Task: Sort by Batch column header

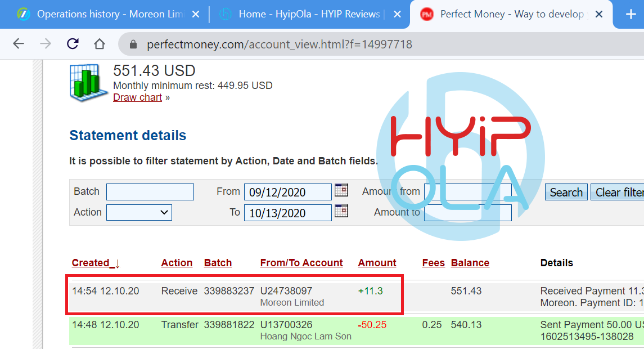Action: (218, 263)
